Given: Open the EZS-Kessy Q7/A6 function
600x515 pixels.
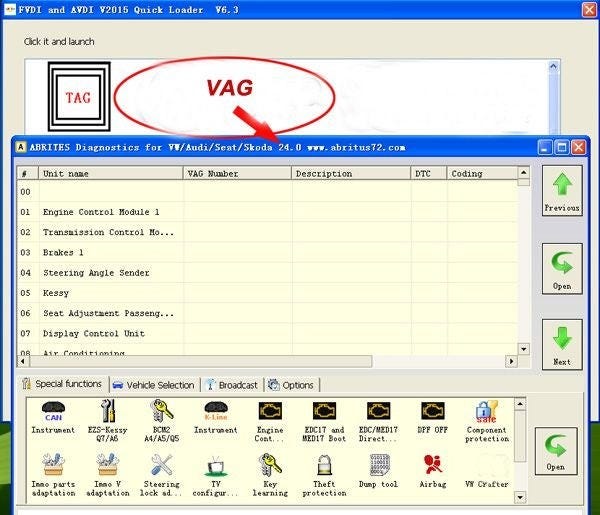Looking at the screenshot, I should 108,421.
